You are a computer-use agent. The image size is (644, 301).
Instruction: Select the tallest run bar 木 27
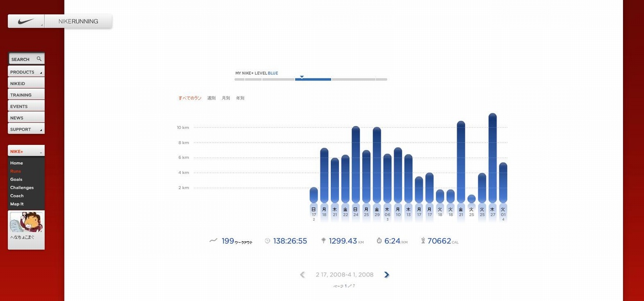click(x=492, y=158)
